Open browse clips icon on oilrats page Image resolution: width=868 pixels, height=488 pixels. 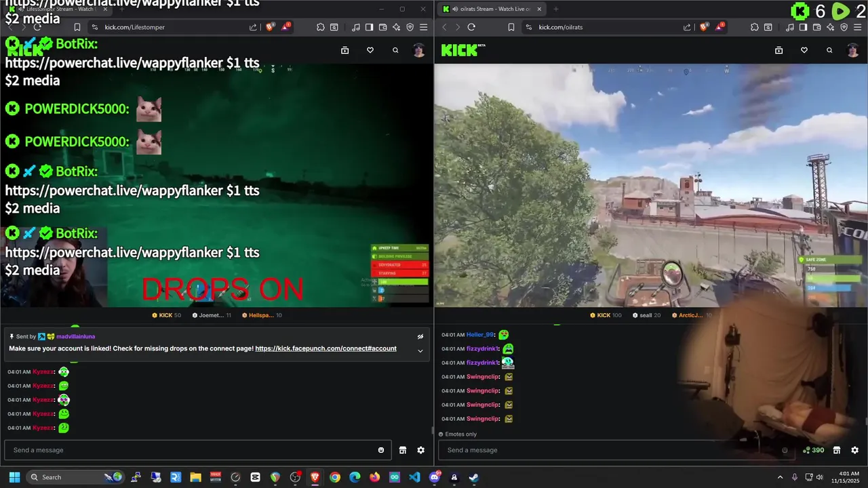778,50
